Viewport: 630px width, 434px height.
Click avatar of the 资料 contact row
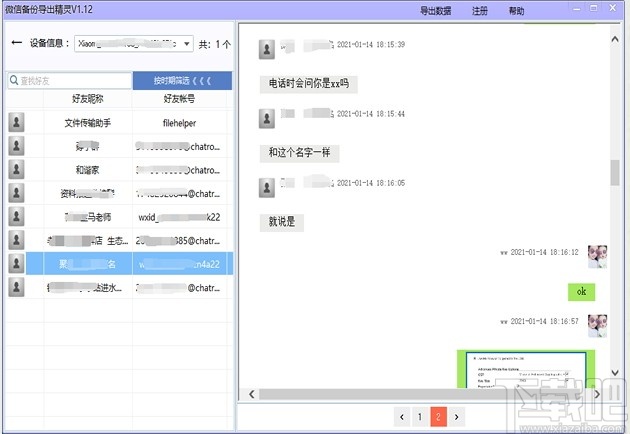point(16,193)
